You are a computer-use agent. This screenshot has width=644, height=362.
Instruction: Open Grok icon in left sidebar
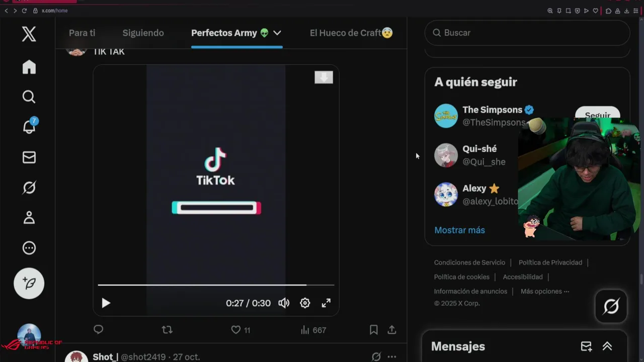pyautogui.click(x=29, y=188)
